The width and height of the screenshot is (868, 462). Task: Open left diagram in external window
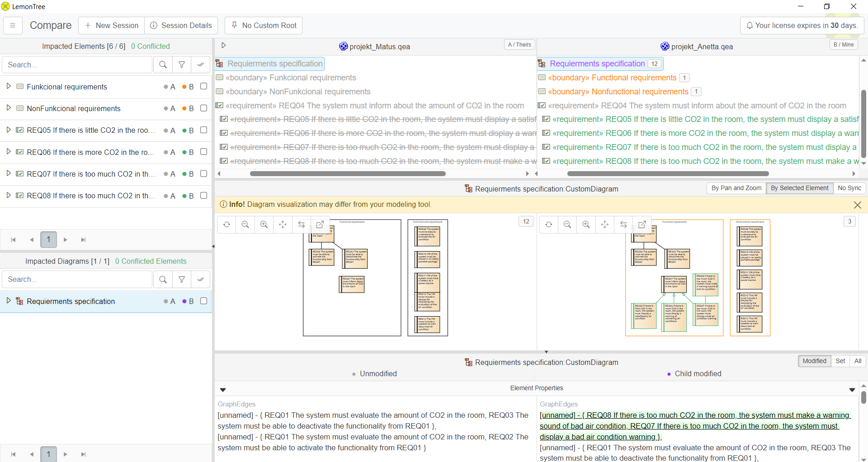click(x=320, y=224)
